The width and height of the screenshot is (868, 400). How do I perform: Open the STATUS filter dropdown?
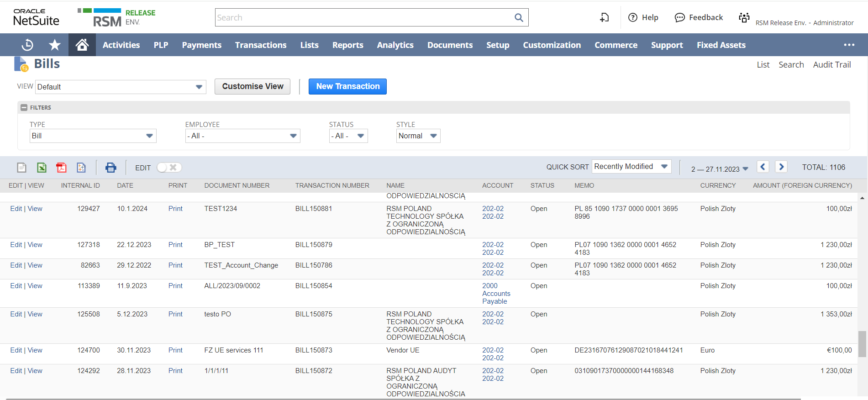click(348, 136)
